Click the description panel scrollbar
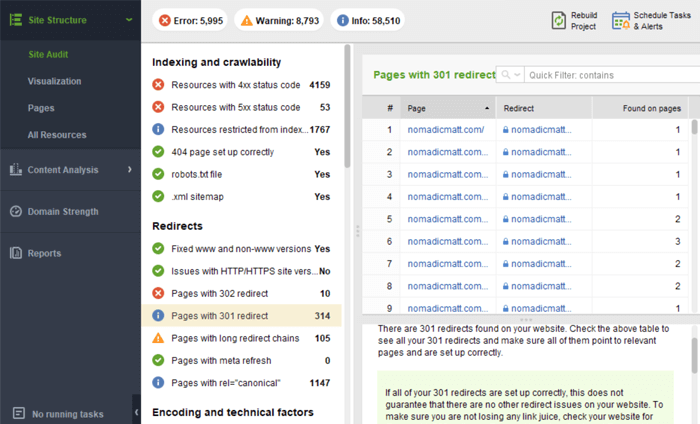The height and width of the screenshot is (424, 700). click(x=694, y=355)
